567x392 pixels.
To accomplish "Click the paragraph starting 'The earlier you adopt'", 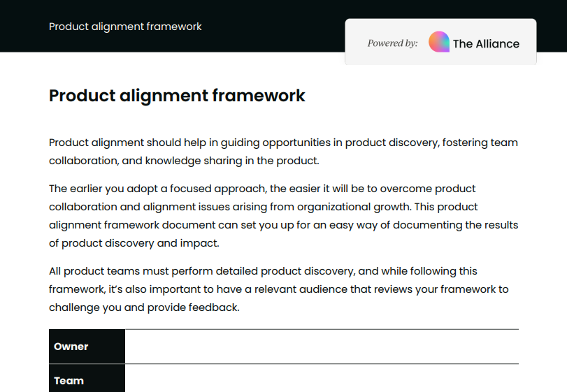I will [284, 216].
